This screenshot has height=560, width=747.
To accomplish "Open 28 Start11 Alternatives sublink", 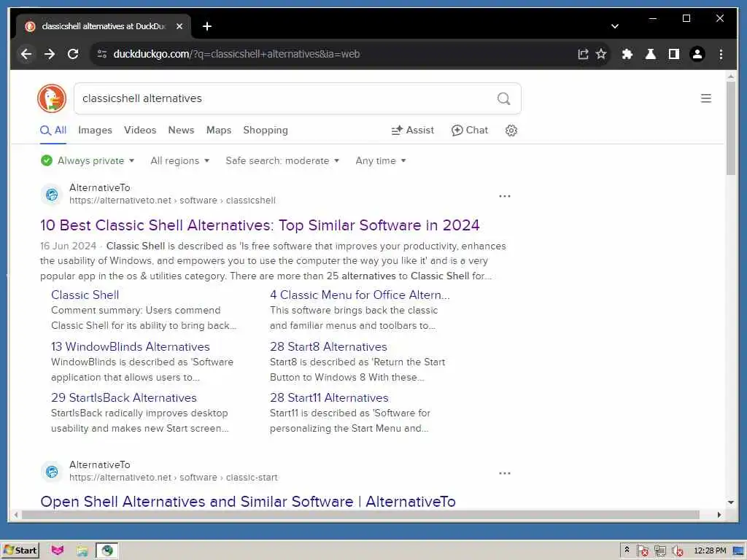I will click(x=329, y=397).
